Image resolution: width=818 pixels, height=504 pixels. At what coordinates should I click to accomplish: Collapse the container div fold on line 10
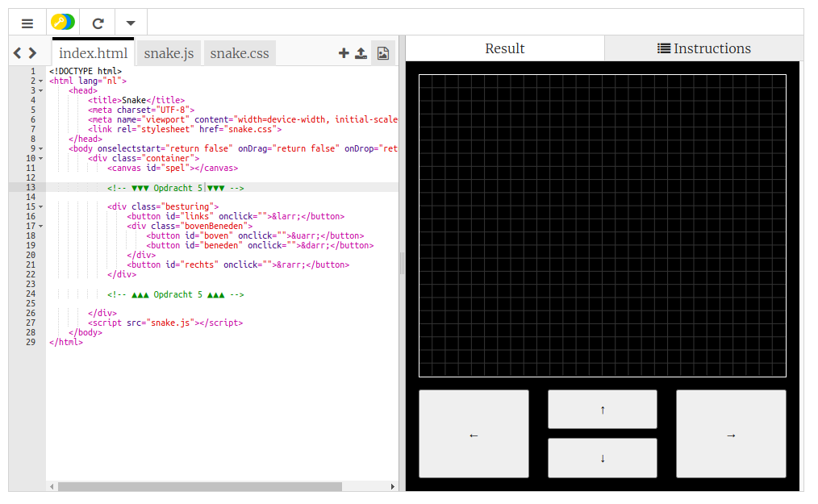(40, 159)
